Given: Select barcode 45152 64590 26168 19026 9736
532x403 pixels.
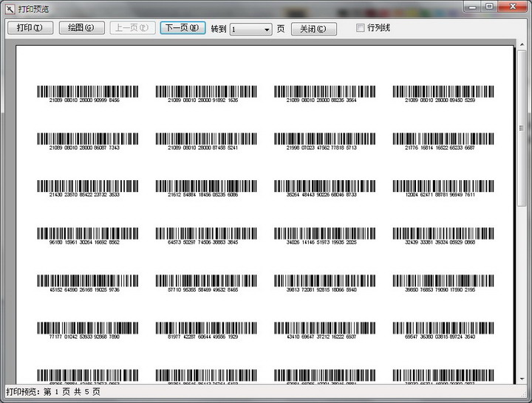Looking at the screenshot, I should coord(87,283).
